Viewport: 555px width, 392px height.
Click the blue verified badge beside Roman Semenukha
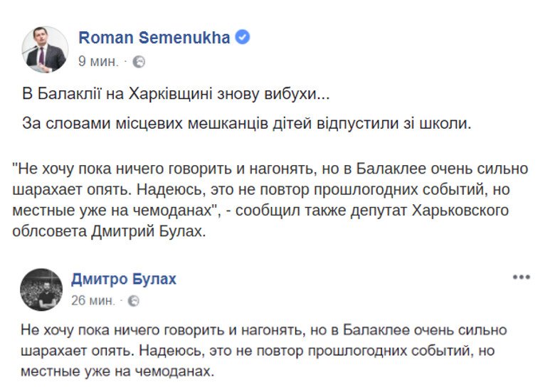[x=243, y=37]
